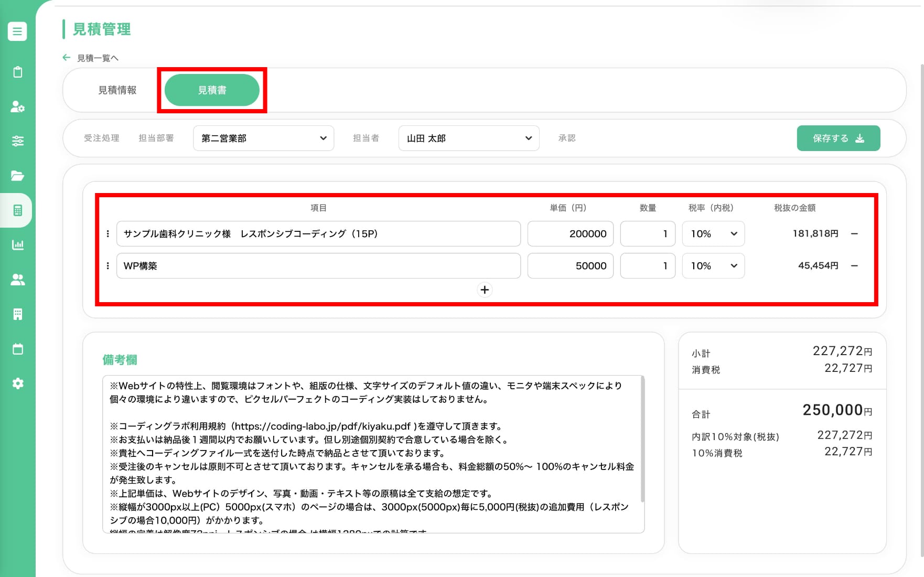Edit the unit price field showing 200000

coord(571,234)
